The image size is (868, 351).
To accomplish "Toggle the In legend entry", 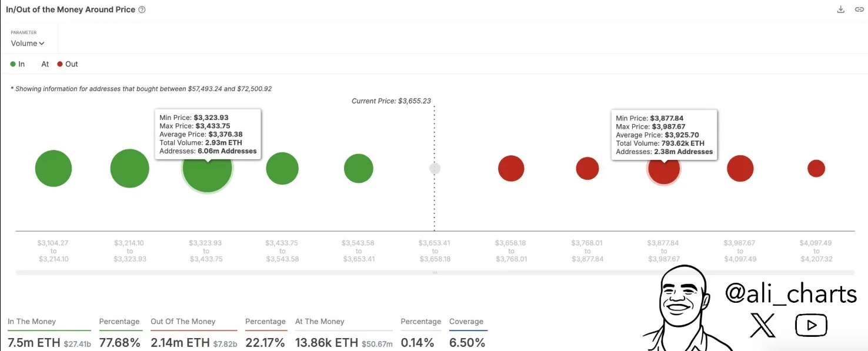I will click(x=18, y=63).
